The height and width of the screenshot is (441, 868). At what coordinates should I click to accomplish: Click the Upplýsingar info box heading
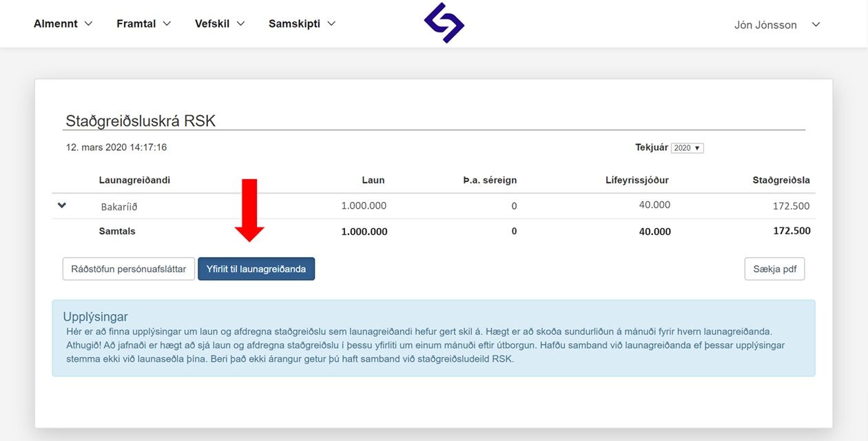coord(95,317)
